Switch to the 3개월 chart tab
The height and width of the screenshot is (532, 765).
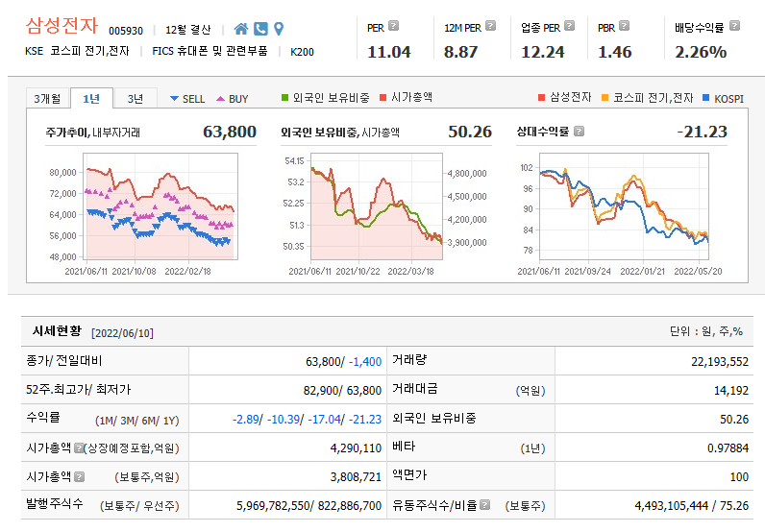[48, 99]
